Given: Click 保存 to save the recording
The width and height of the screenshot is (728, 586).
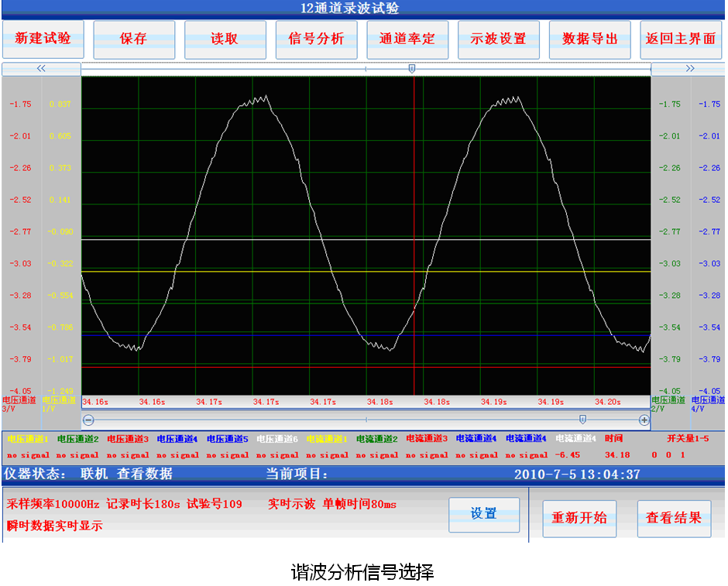Looking at the screenshot, I should (x=133, y=39).
